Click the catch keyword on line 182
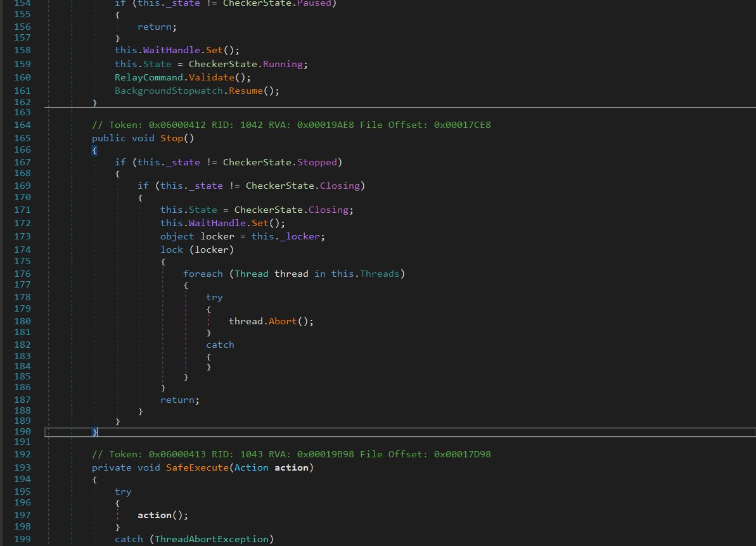 [220, 345]
